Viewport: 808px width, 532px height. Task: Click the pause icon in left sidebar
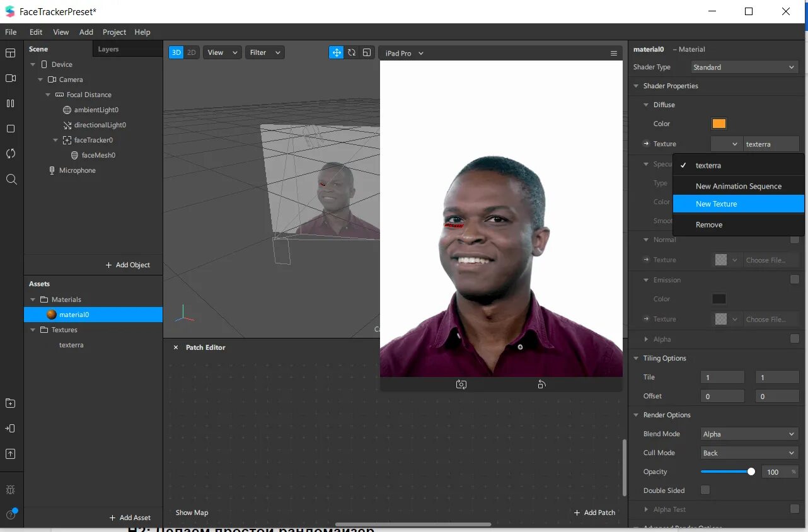tap(11, 103)
